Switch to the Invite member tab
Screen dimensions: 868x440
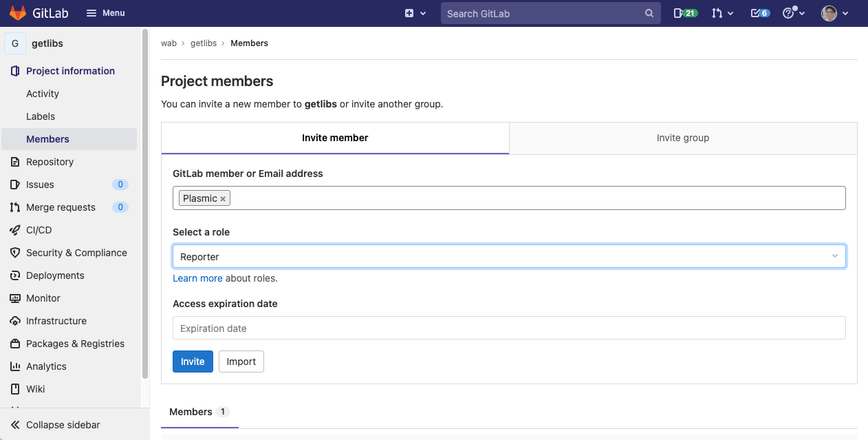(x=335, y=138)
